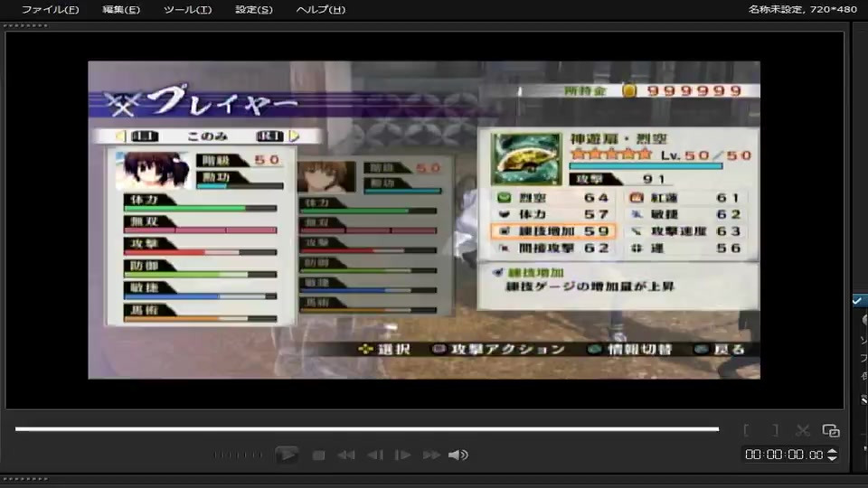Set mark-out with the right bracket icon
Screen dimensions: 868x488
(776, 430)
